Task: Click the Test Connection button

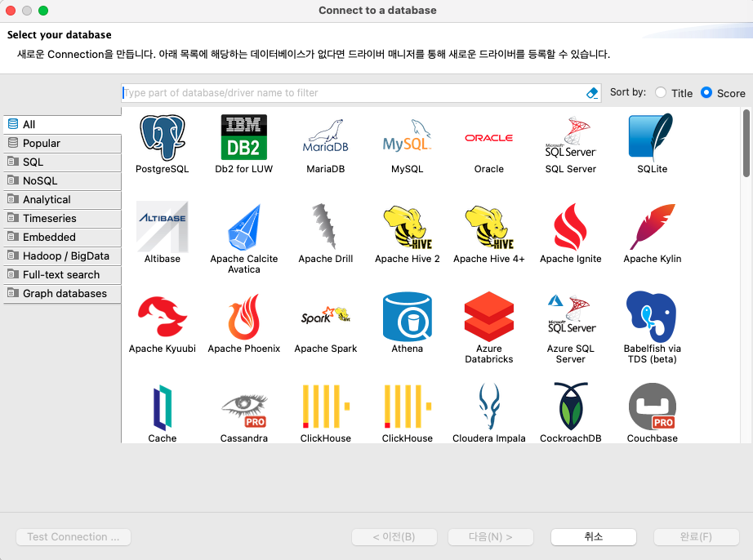Action: pyautogui.click(x=74, y=537)
